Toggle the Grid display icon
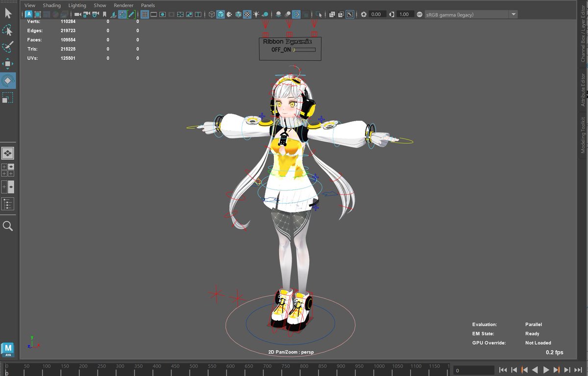 (x=145, y=15)
